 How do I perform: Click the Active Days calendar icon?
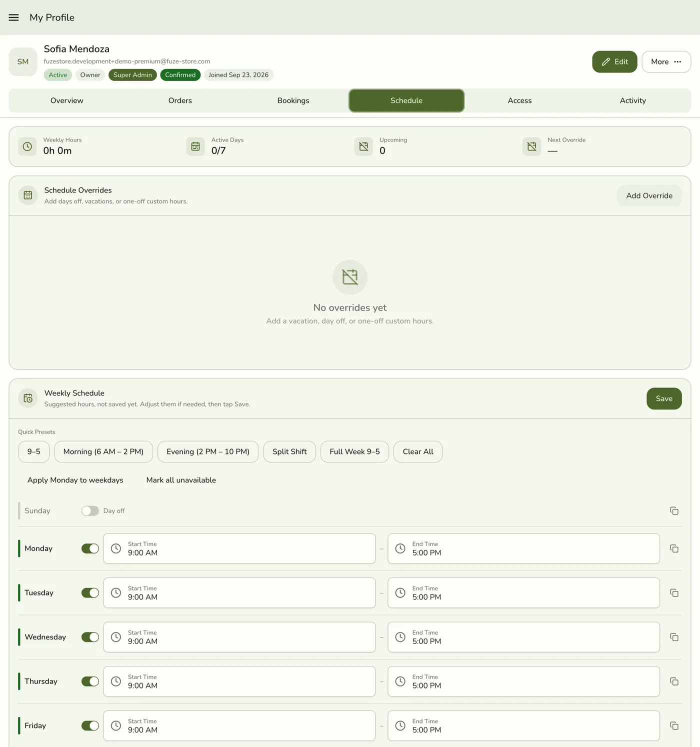[195, 146]
